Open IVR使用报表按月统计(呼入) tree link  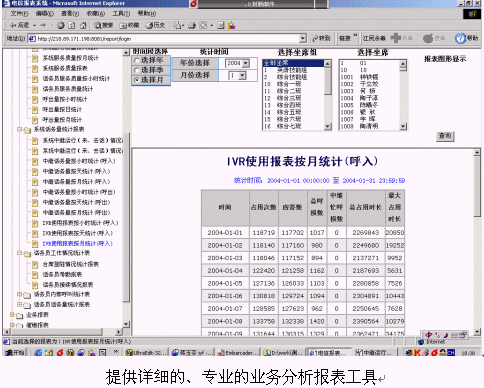78,244
